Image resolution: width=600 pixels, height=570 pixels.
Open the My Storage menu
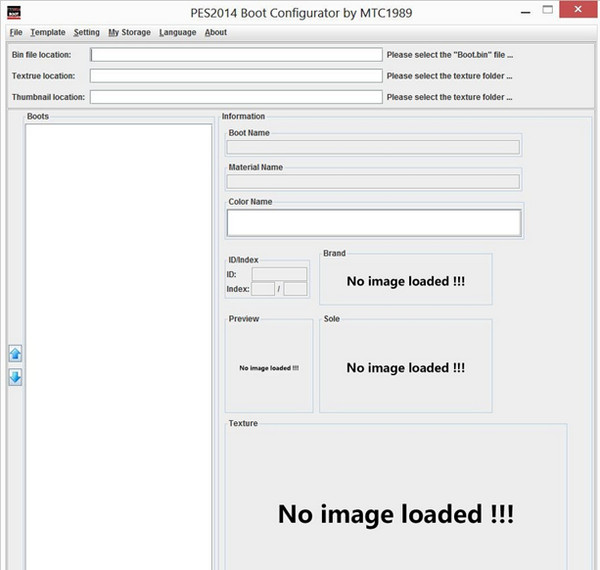[x=129, y=33]
